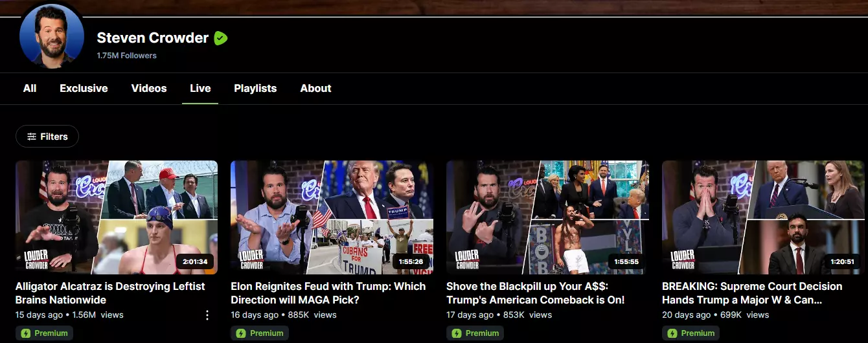Play the Shove the Blackpill thumbnail
This screenshot has height=343, width=868.
pyautogui.click(x=548, y=217)
